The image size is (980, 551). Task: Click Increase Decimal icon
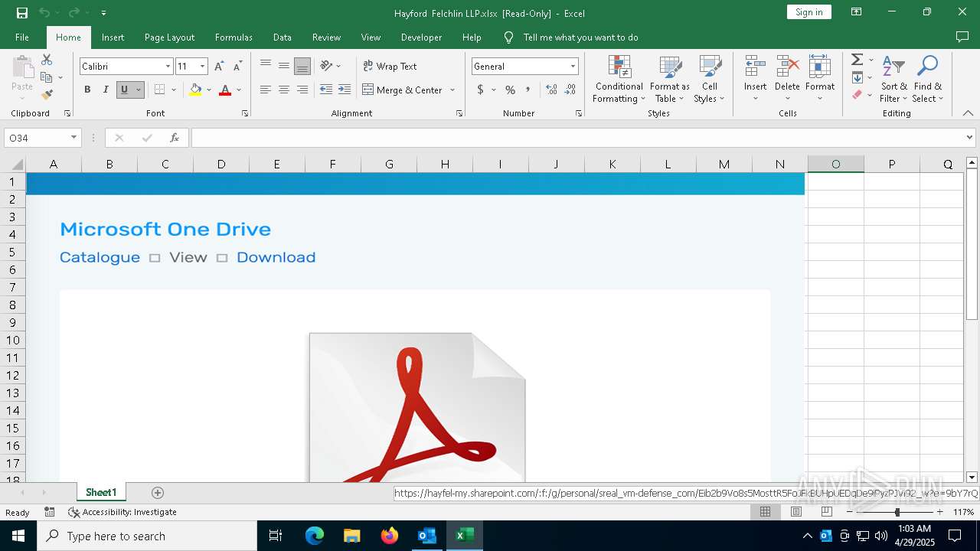click(551, 90)
